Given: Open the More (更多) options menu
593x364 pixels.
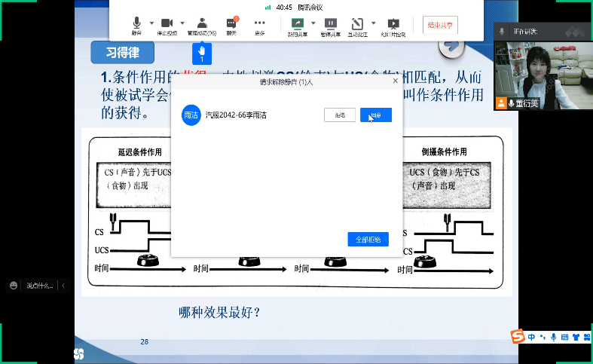Looking at the screenshot, I should (x=260, y=26).
